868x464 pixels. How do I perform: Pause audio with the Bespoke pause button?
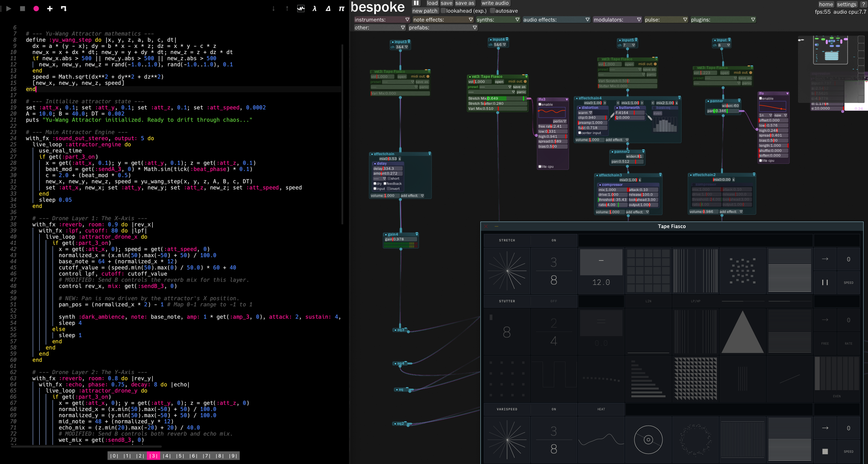(x=416, y=3)
